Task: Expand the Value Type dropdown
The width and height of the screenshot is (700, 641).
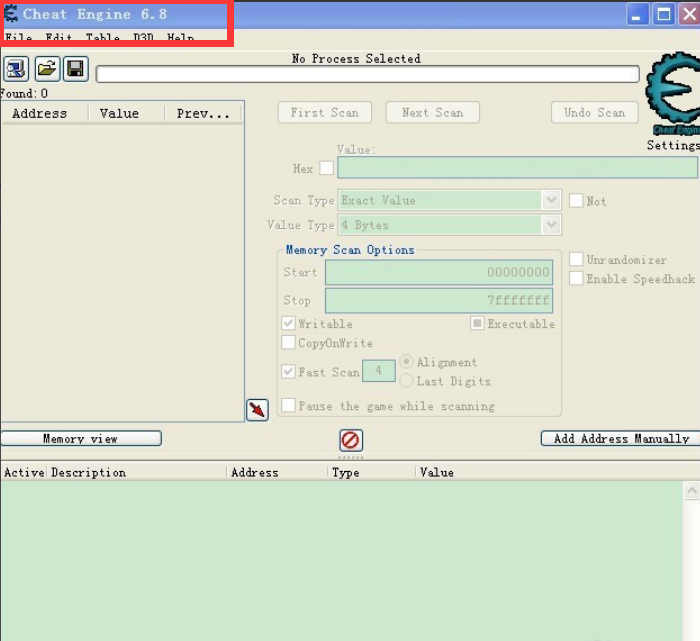Action: click(551, 225)
